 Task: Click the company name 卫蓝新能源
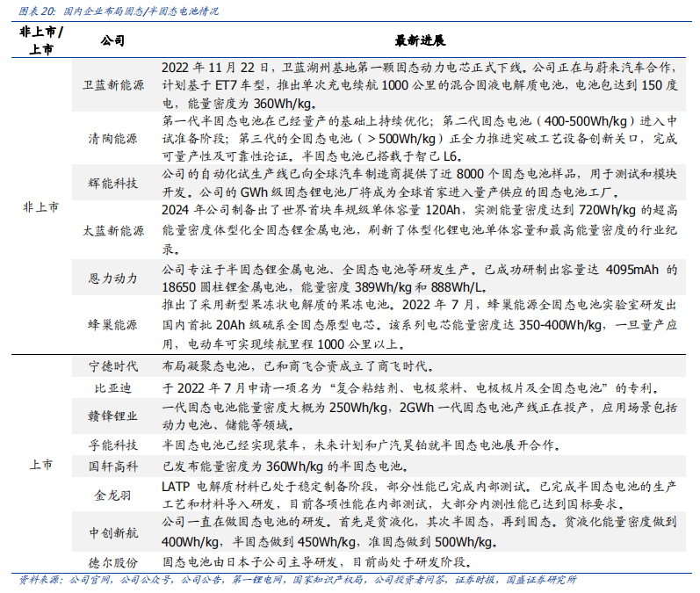click(113, 85)
